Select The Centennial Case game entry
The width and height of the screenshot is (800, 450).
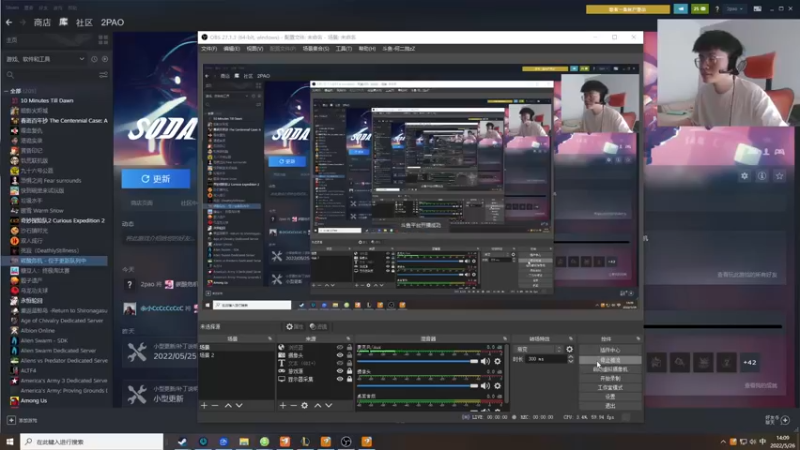tap(64, 121)
